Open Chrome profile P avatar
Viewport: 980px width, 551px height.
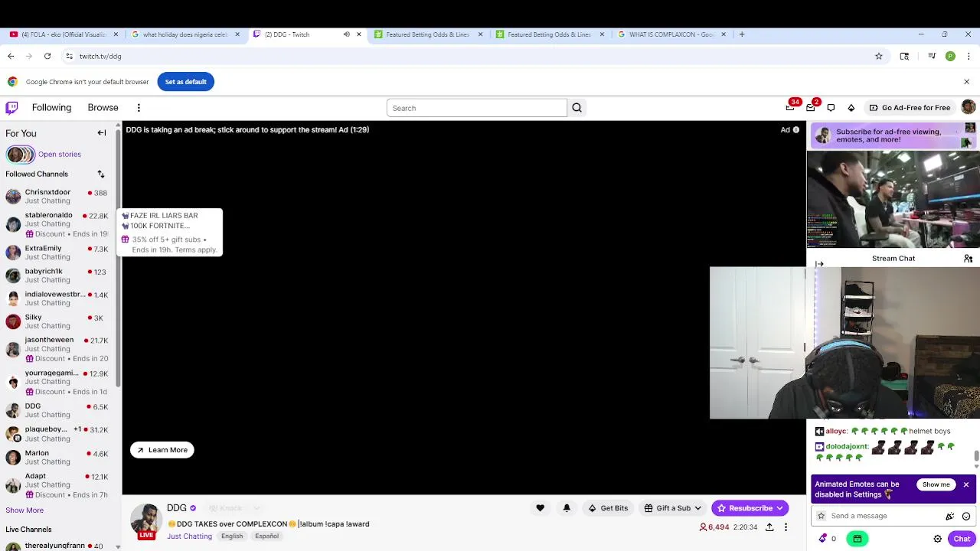pyautogui.click(x=950, y=56)
